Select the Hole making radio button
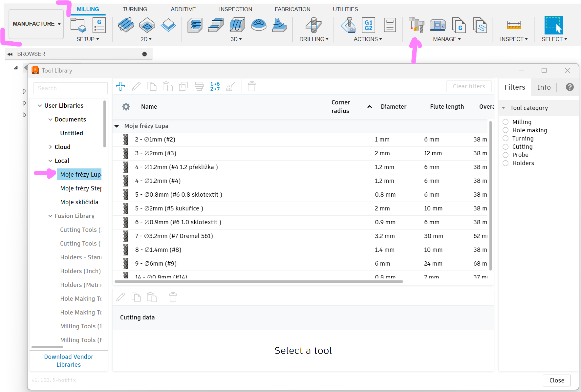 506,130
